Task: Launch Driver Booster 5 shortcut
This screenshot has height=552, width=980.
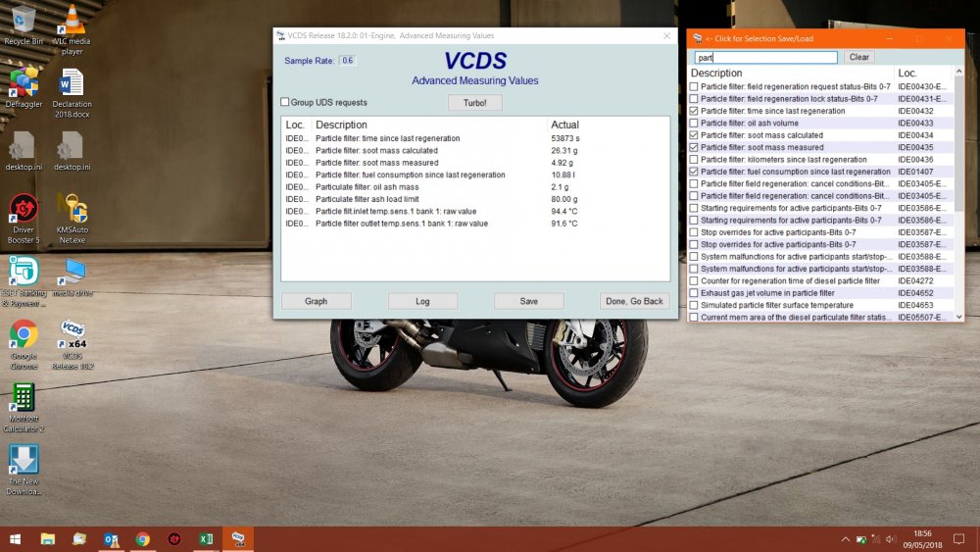Action: [24, 219]
